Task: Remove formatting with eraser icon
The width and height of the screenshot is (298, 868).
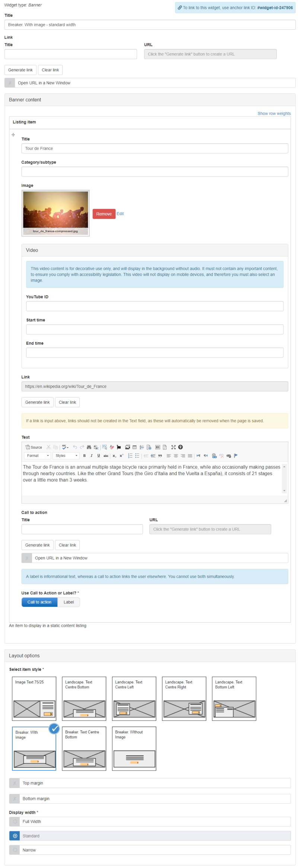Action: pyautogui.click(x=112, y=447)
